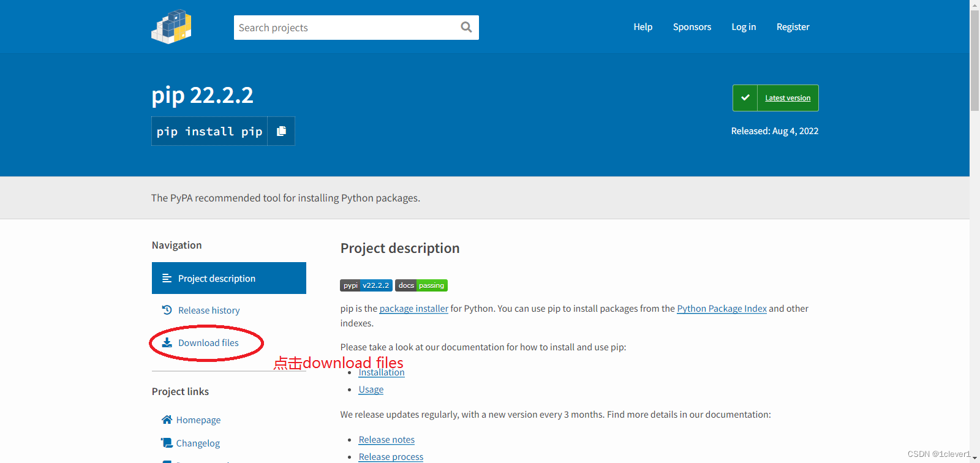The height and width of the screenshot is (463, 980).
Task: Click the page vertical scrollbar thumb
Action: (x=974, y=60)
